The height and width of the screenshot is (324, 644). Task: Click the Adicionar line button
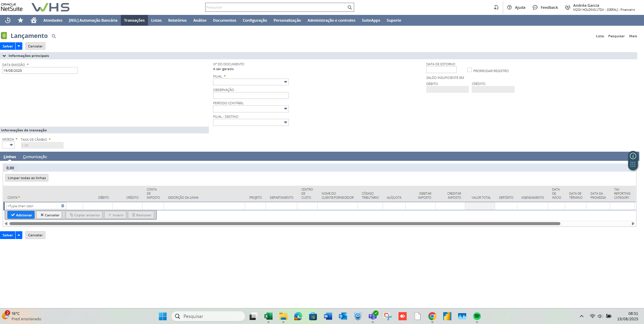click(21, 215)
